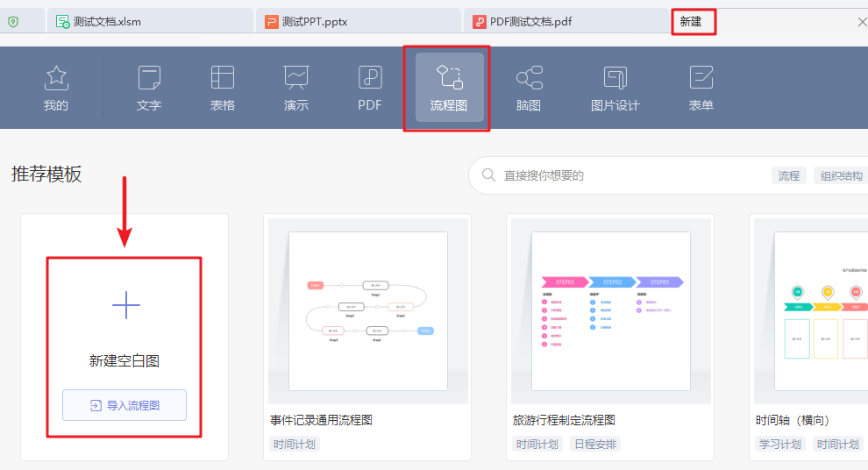Click the 旅游行程制定流程图 title text

point(564,420)
